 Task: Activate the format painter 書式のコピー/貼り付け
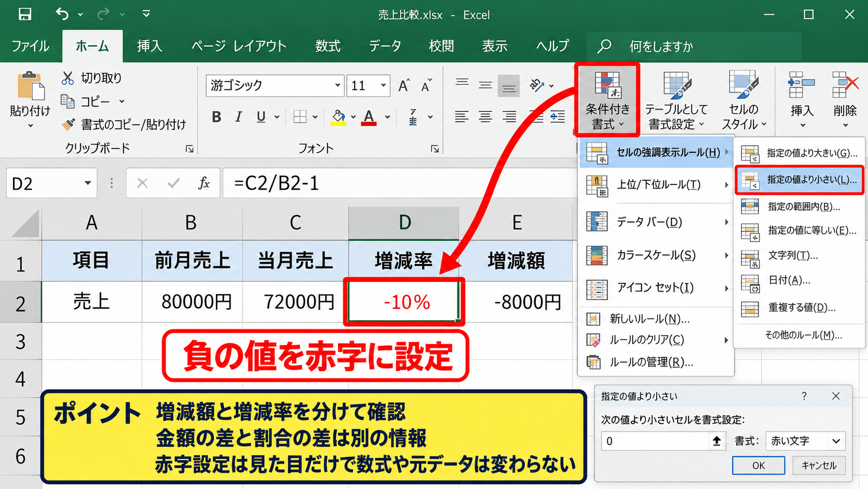tap(124, 124)
